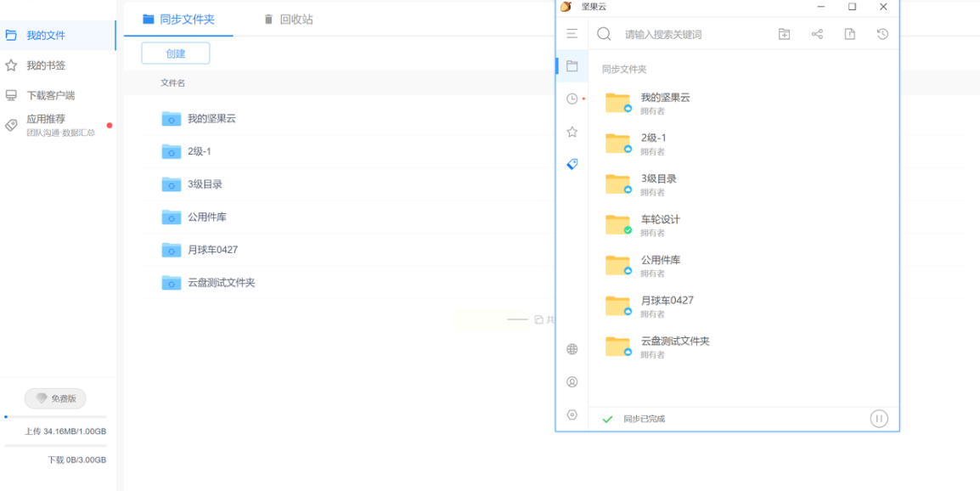Click new folder icon in client toolbar

pos(784,34)
